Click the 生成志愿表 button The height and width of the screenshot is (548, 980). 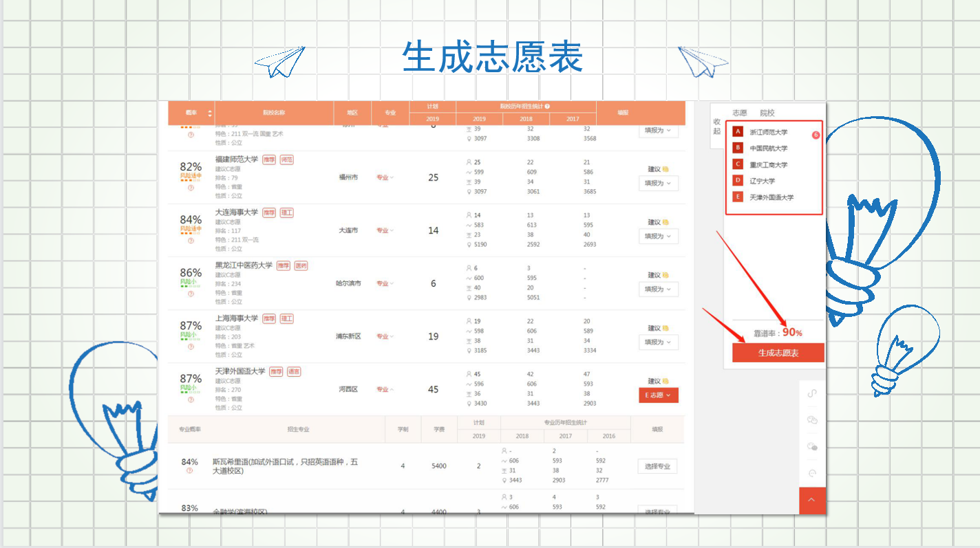pyautogui.click(x=778, y=353)
